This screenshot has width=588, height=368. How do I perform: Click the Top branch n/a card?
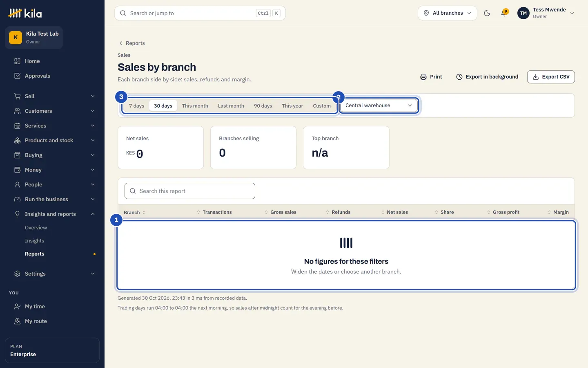346,148
